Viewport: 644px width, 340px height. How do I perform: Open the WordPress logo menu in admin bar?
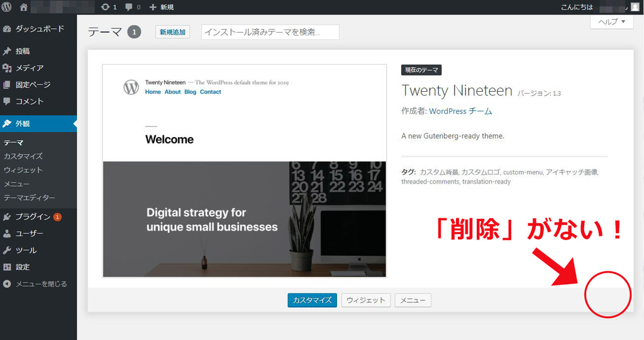click(6, 7)
